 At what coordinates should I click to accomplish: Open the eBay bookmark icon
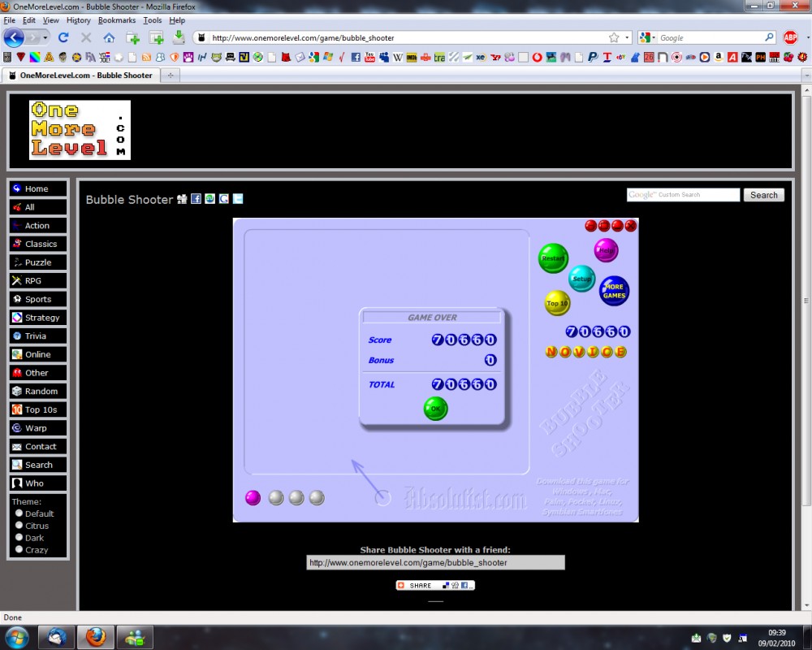click(x=621, y=57)
